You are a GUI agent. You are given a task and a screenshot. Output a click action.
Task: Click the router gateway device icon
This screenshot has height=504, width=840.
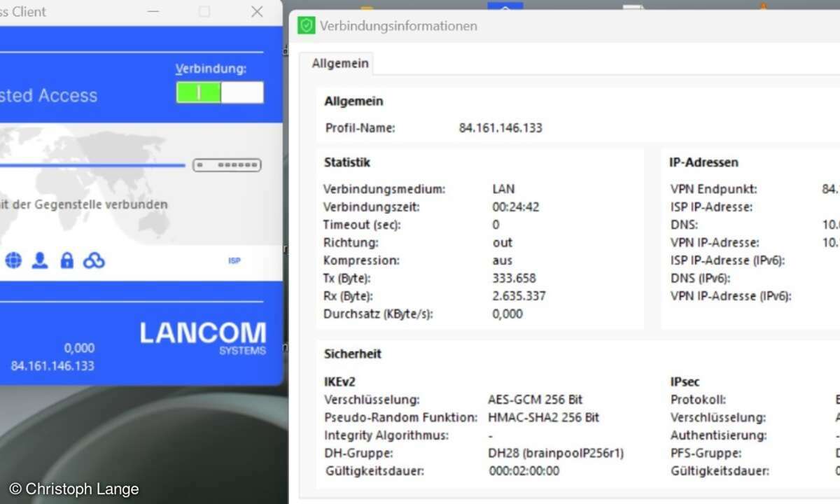tap(227, 165)
